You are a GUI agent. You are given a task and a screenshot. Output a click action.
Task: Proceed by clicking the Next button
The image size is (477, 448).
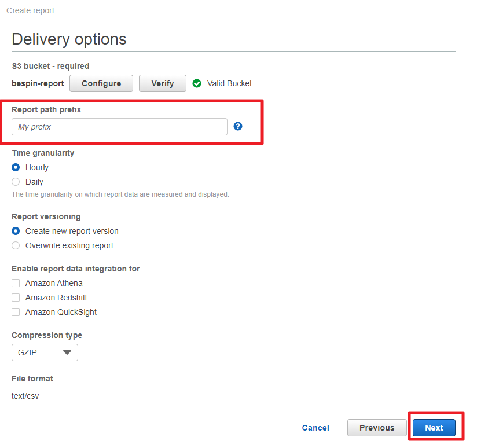434,428
